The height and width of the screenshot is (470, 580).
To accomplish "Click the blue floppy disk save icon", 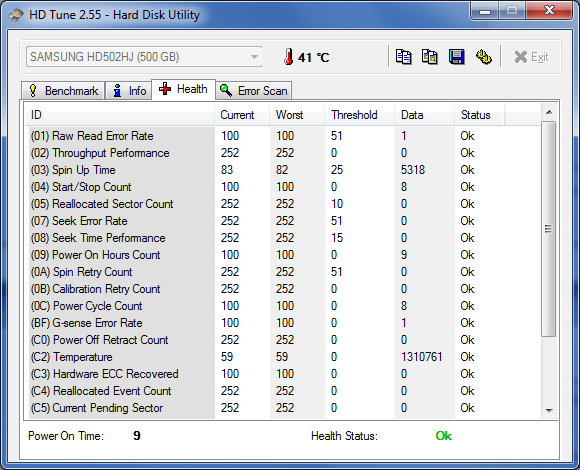I will coord(456,57).
